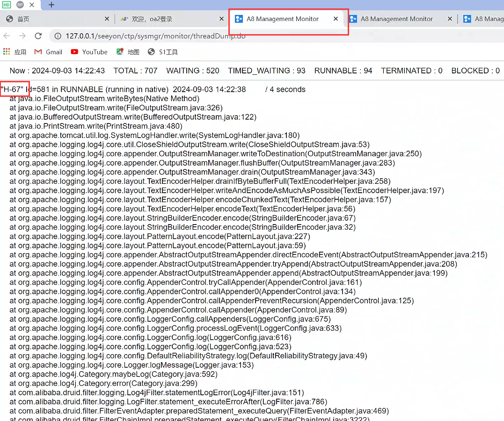
Task: Click the HD icon at top left
Action: (x=7, y=5)
